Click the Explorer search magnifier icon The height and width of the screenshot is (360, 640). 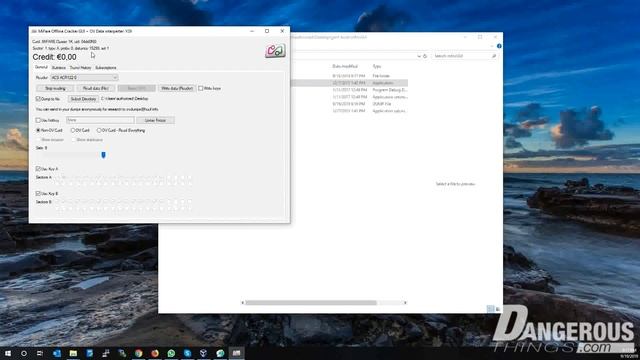494,56
